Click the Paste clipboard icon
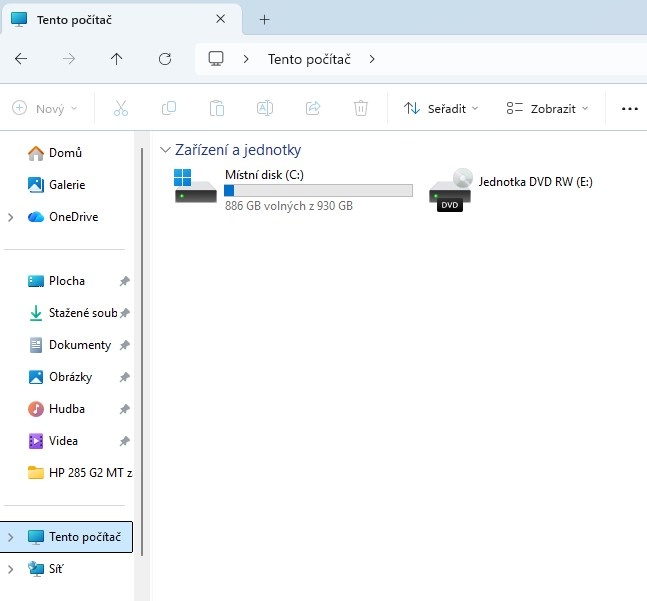This screenshot has width=647, height=601. click(x=217, y=108)
